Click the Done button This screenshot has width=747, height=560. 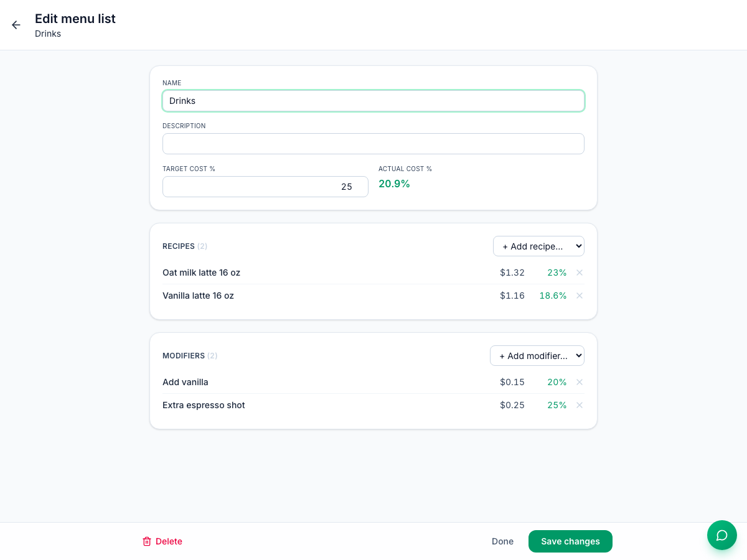coord(502,541)
